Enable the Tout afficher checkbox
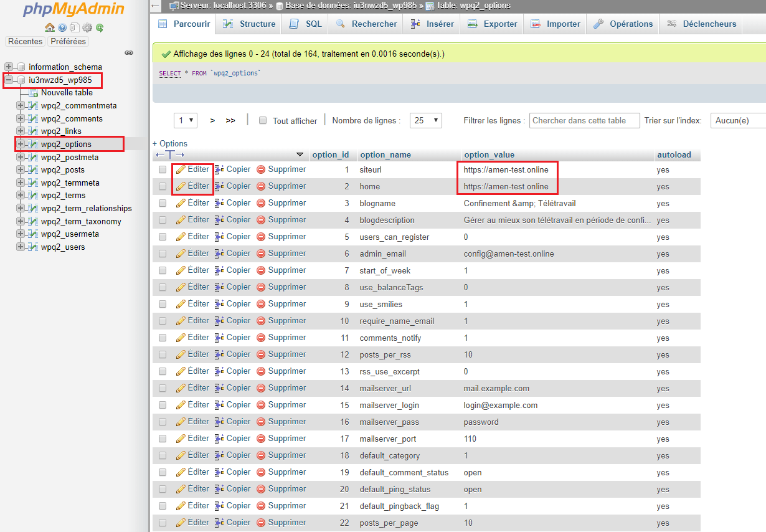Image resolution: width=766 pixels, height=532 pixels. coord(263,120)
